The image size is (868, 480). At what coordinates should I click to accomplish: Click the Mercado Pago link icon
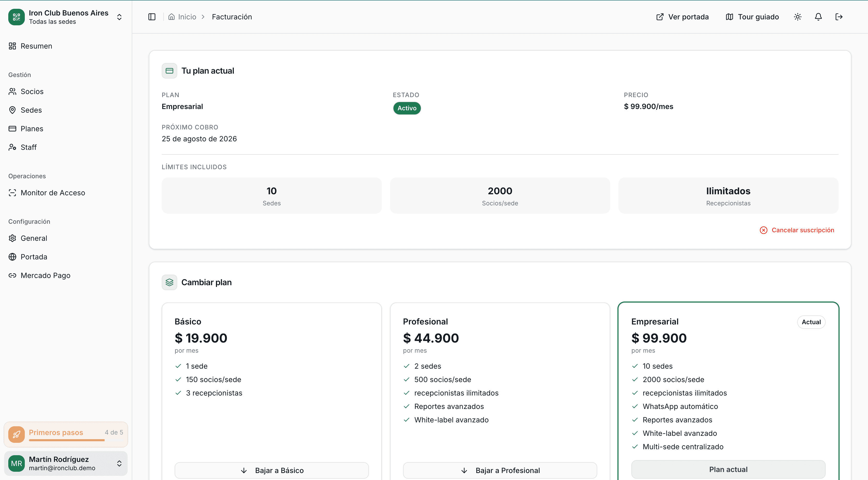[12, 275]
